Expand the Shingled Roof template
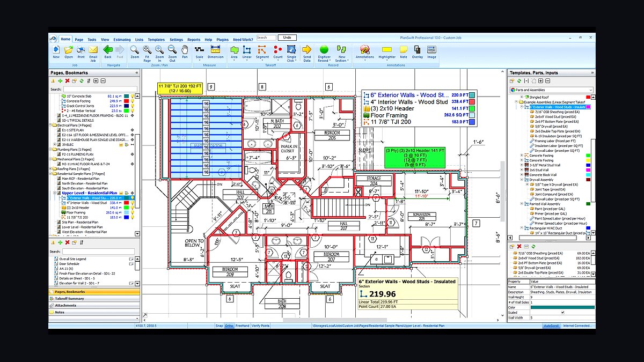The width and height of the screenshot is (644, 362). (x=522, y=97)
